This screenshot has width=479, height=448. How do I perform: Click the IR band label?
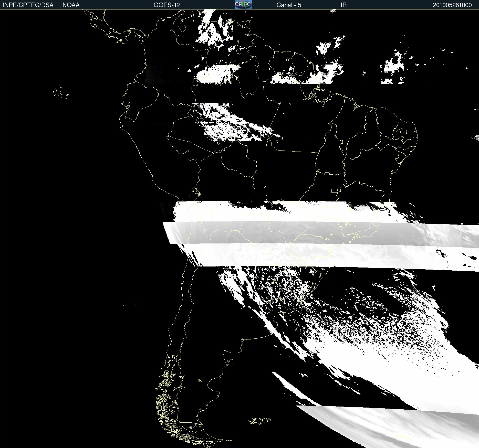coord(343,5)
